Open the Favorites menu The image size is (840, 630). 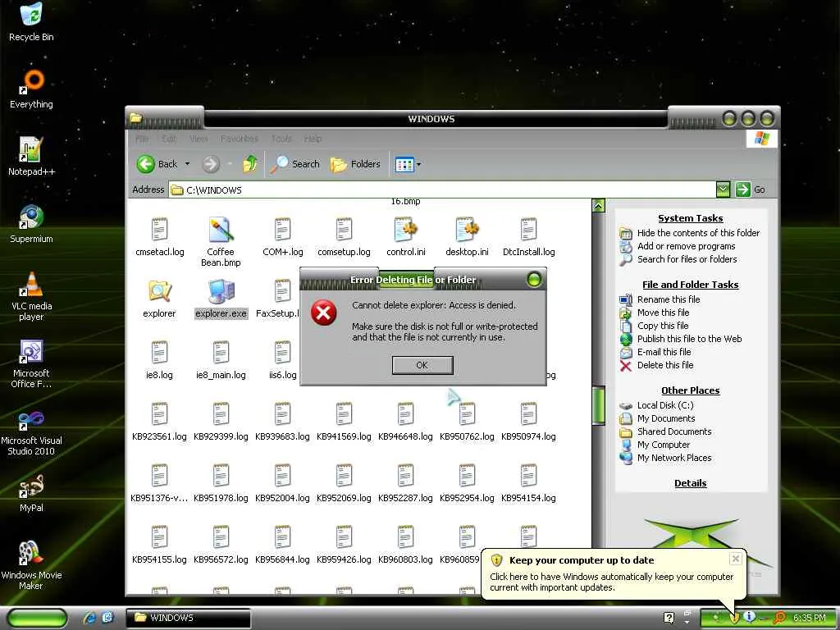point(239,139)
